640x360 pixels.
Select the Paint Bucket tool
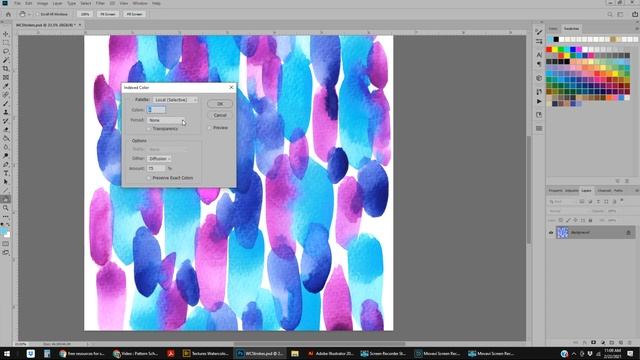6,138
